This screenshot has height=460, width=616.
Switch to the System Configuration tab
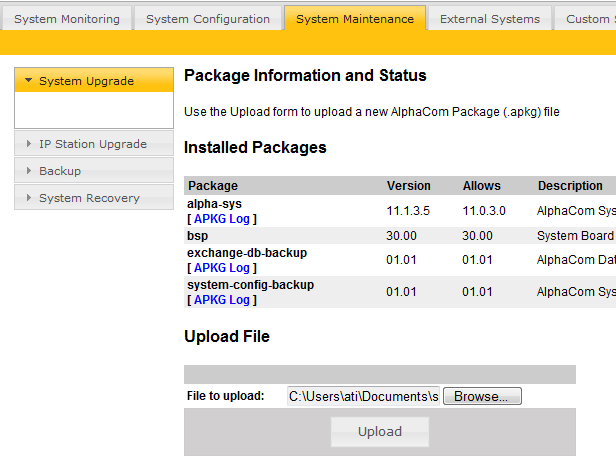pos(208,19)
